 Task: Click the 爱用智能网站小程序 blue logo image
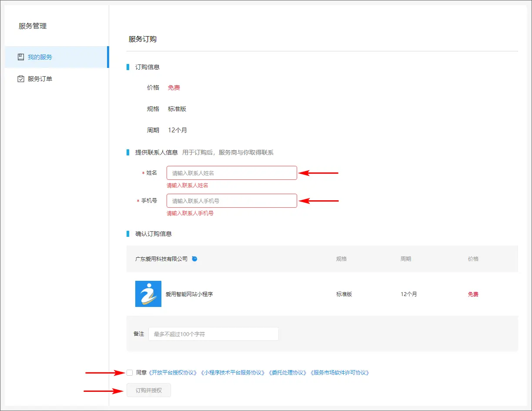[x=148, y=294]
